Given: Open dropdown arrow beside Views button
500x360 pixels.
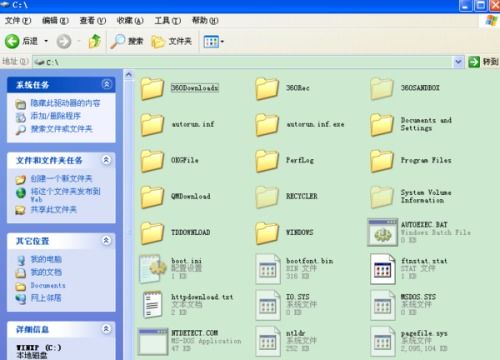Looking at the screenshot, I should pos(222,42).
